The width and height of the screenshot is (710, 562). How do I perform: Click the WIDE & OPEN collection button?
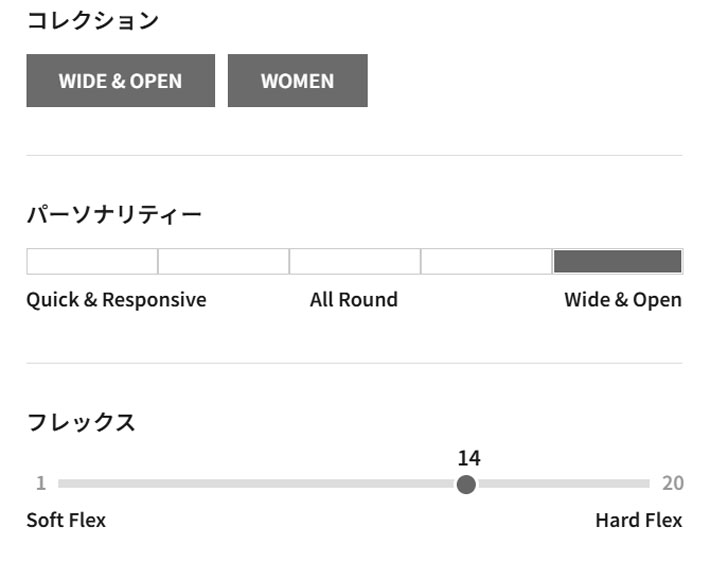120,81
